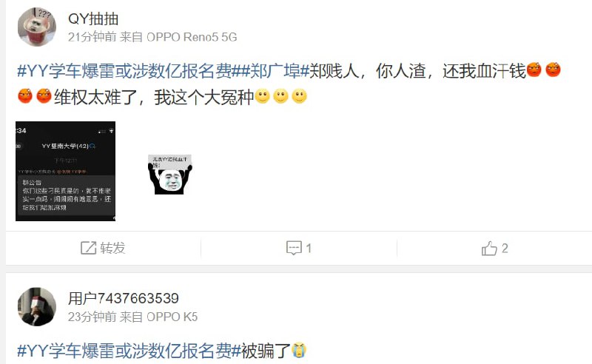
Task: Click the 转发 repost button label
Action: coord(112,248)
